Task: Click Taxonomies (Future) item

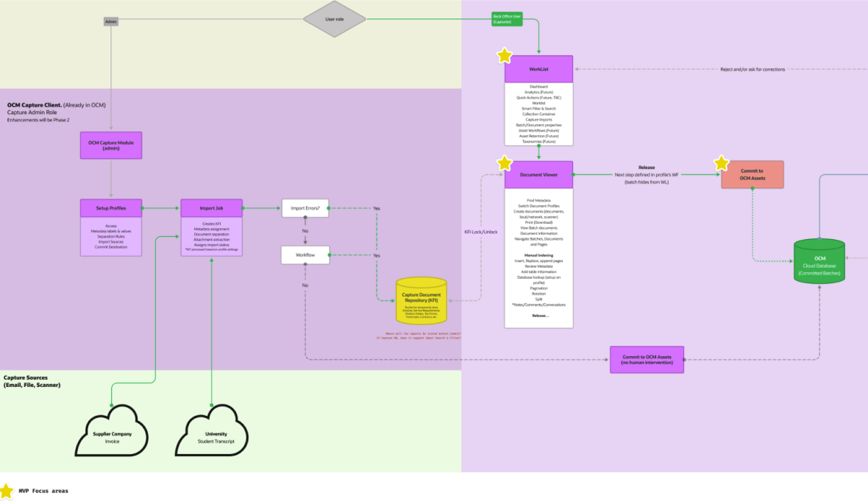Action: coord(538,142)
